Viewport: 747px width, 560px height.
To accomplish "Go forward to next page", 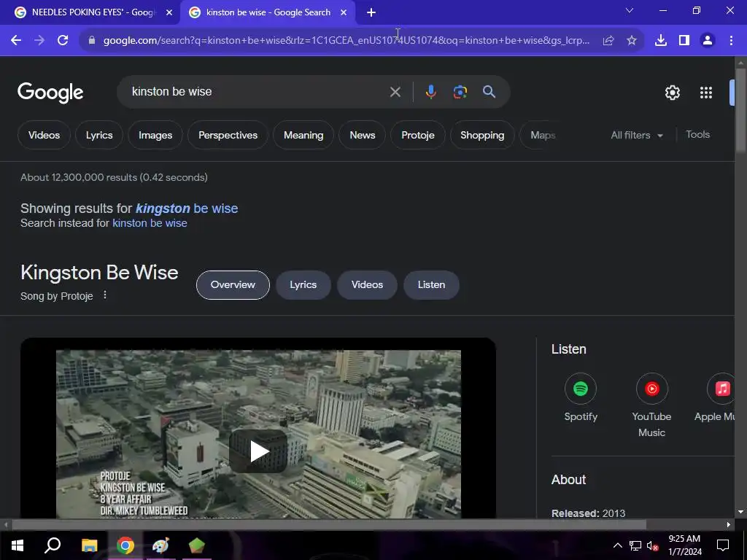I will 39,41.
